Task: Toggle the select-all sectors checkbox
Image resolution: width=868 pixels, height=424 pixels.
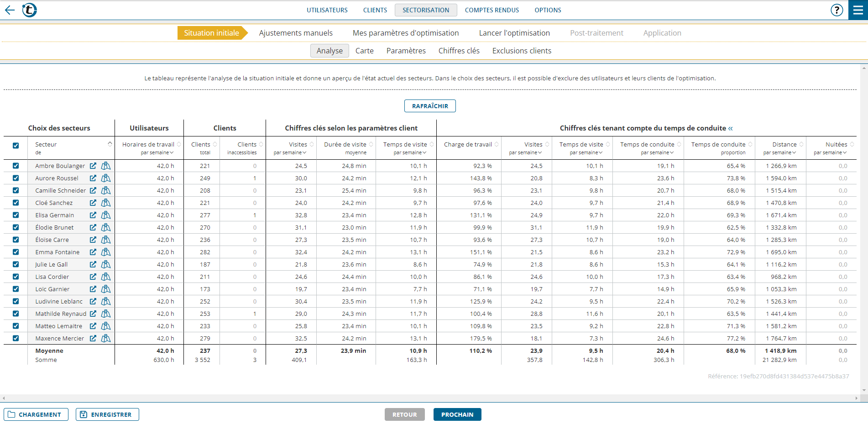Action: (16, 146)
